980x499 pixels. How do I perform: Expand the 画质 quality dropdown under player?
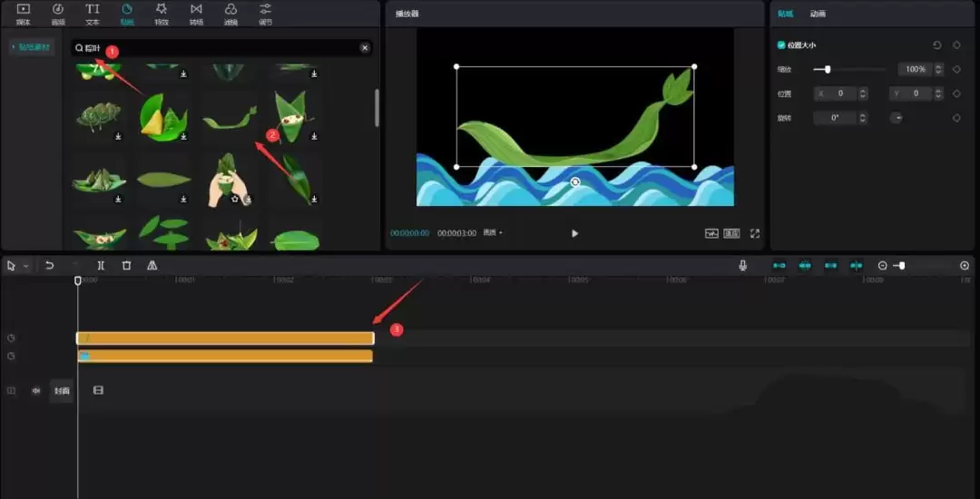click(493, 233)
